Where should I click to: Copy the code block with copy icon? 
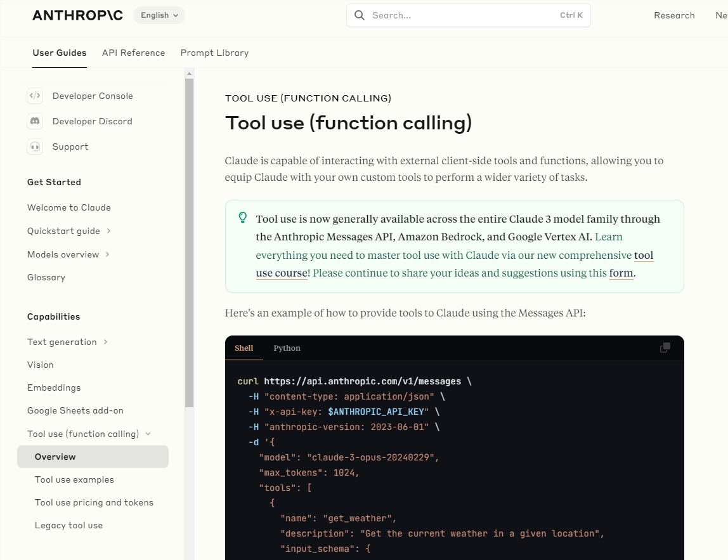tap(665, 348)
